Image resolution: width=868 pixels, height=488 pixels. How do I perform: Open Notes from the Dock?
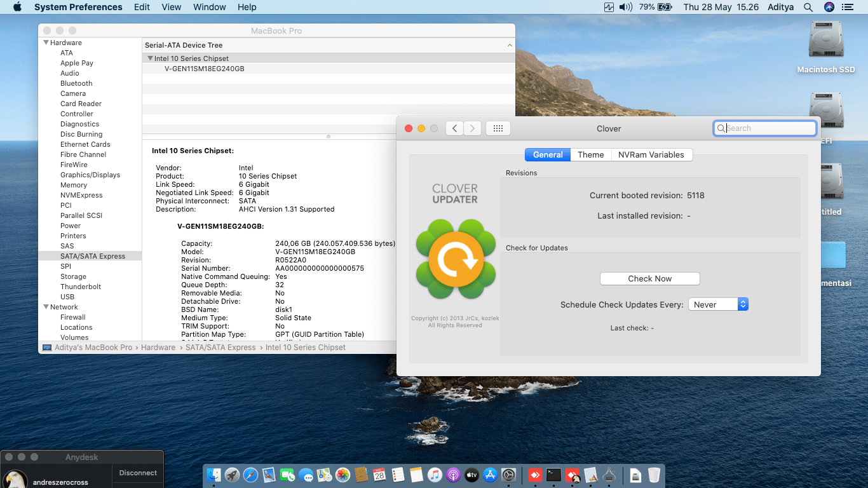click(417, 475)
